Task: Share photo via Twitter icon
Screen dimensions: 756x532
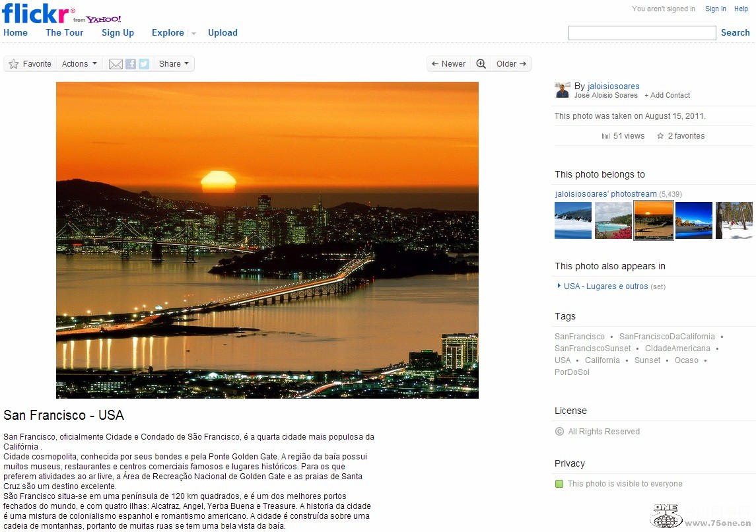Action: point(143,64)
